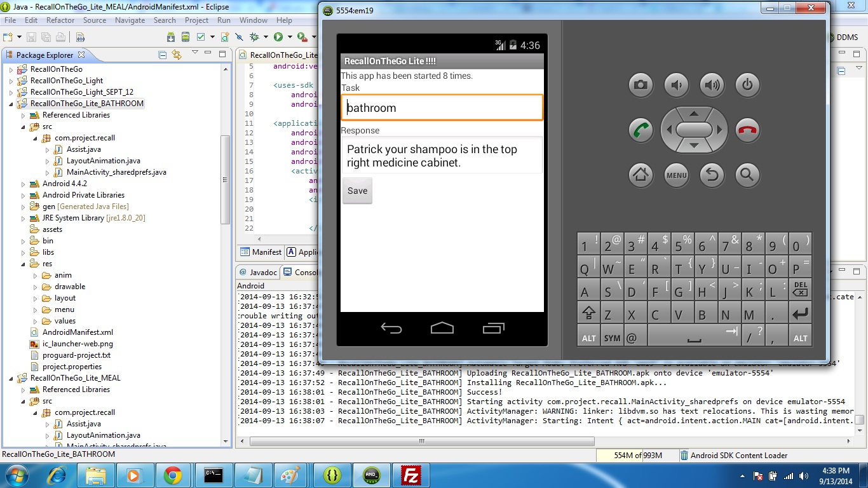Viewport: 868px width, 488px height.
Task: Open the Debug button dropdown arrow
Action: tap(266, 37)
